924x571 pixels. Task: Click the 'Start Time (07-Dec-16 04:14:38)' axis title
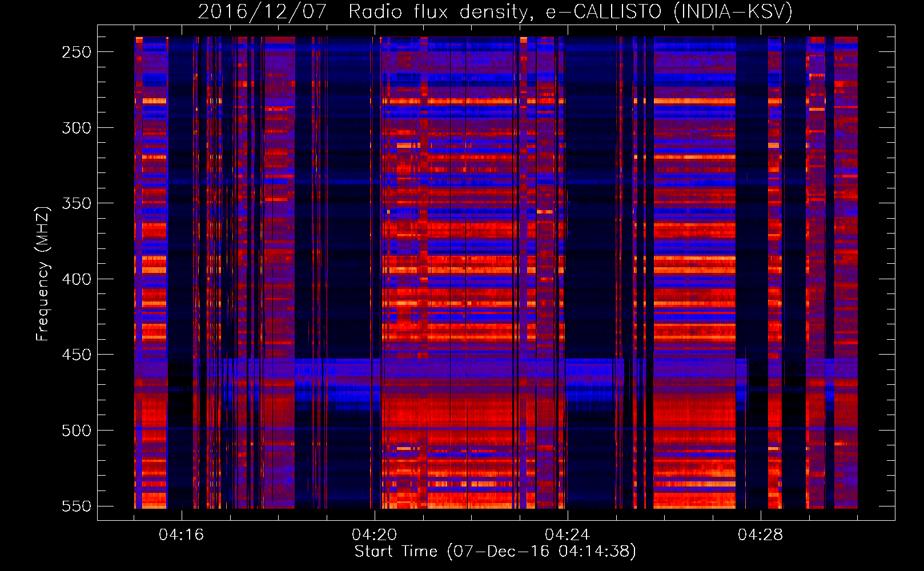coord(495,552)
